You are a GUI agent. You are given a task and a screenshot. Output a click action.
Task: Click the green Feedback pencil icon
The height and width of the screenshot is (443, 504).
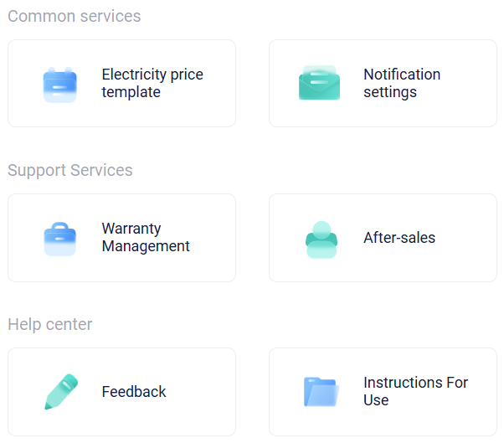point(60,392)
